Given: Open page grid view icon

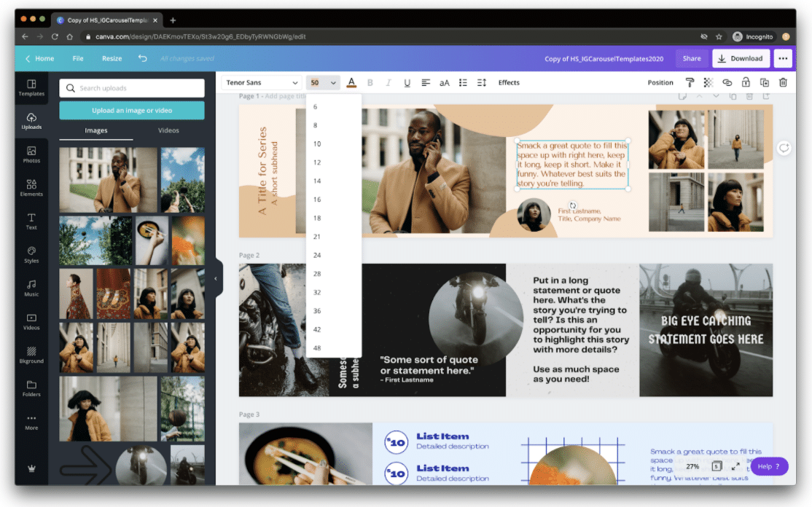Looking at the screenshot, I should (x=717, y=466).
